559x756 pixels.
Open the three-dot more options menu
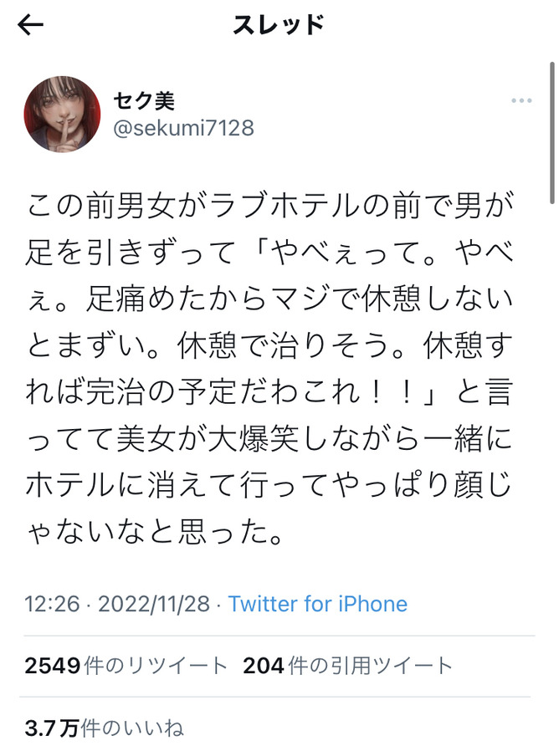click(x=521, y=100)
